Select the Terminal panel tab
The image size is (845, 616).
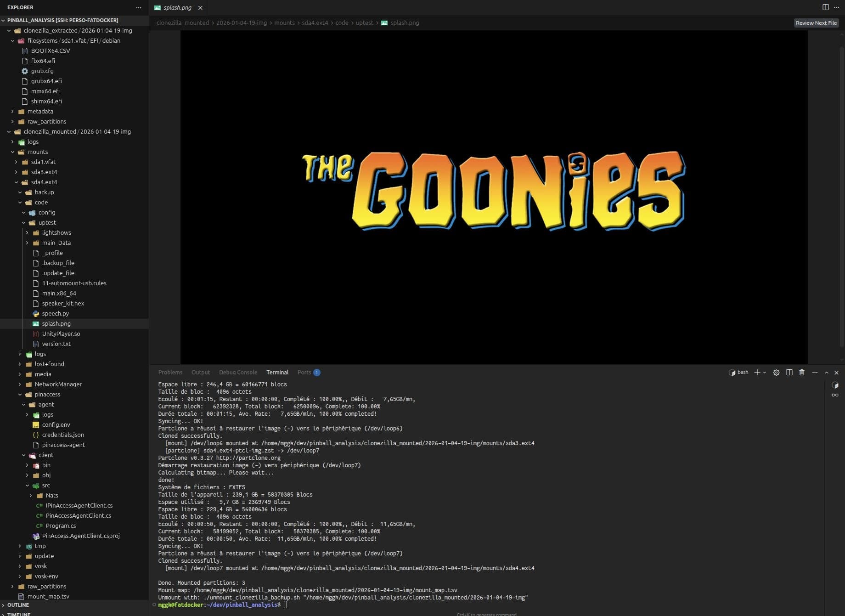point(277,373)
